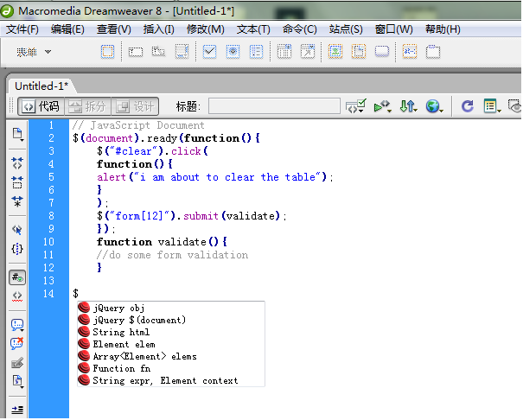Open the 帮助(H) Help menu
The image size is (523, 420).
coord(443,29)
